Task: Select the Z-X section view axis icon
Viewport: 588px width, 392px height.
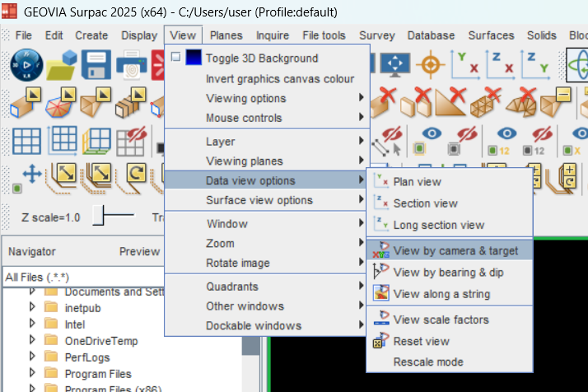Action: coord(501,64)
